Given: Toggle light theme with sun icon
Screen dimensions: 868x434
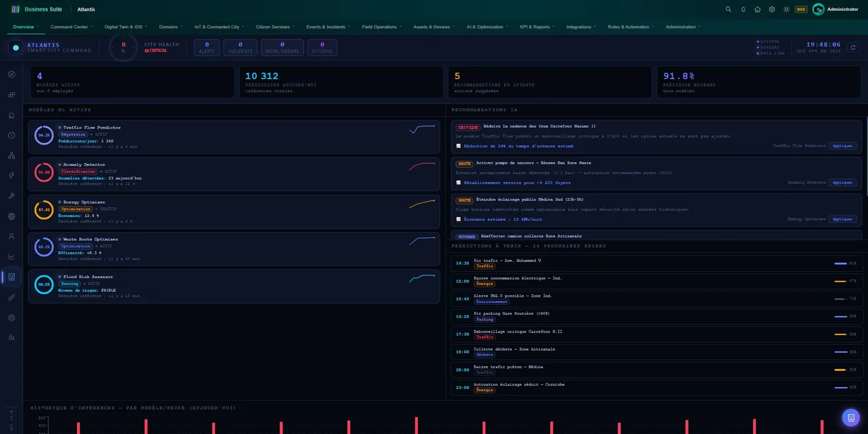Looking at the screenshot, I should [786, 9].
